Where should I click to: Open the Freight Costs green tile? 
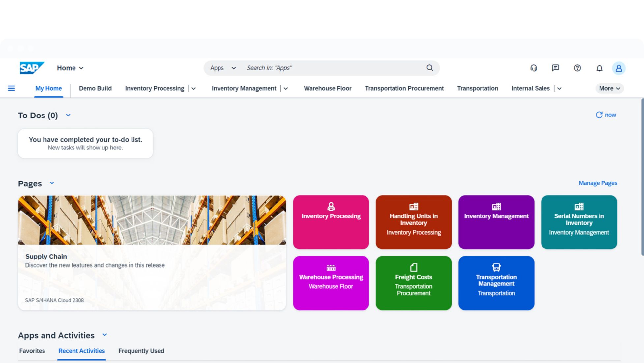pos(413,283)
